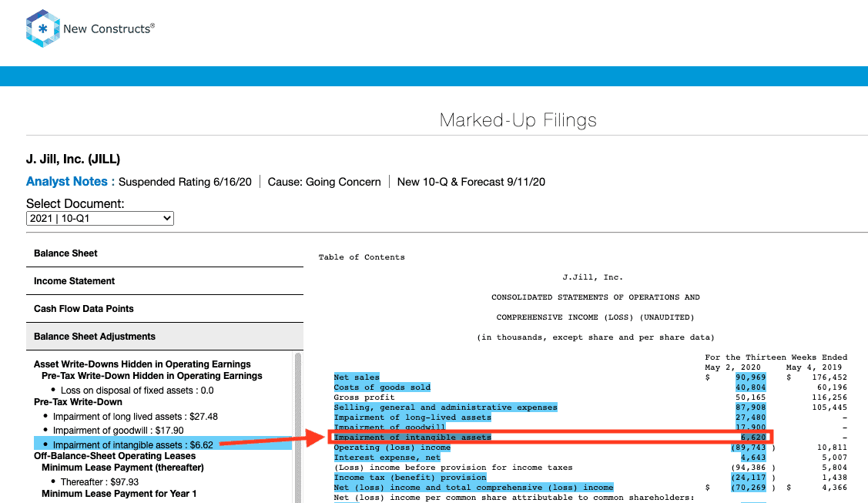Select Impairment of goodwill : $17.90 item
This screenshot has width=868, height=503.
click(118, 431)
